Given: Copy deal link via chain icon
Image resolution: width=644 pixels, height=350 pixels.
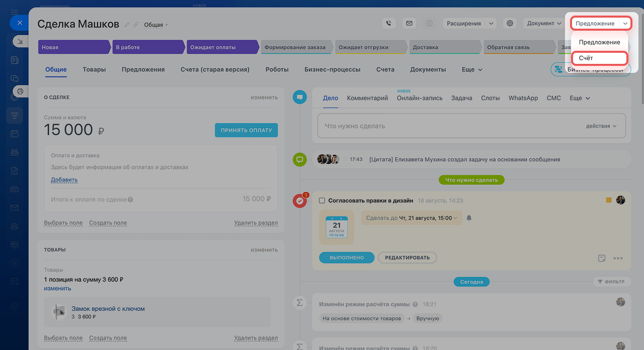Looking at the screenshot, I should point(136,25).
